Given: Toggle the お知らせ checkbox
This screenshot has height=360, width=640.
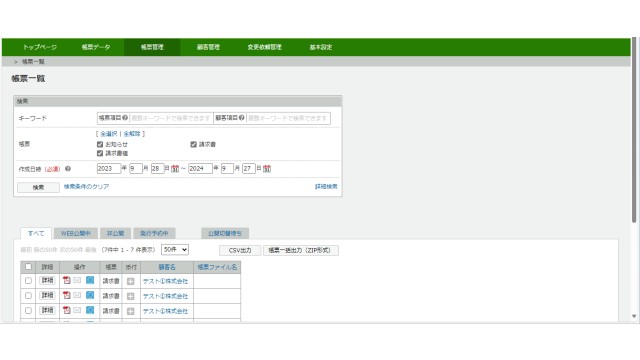Looking at the screenshot, I should (x=100, y=144).
